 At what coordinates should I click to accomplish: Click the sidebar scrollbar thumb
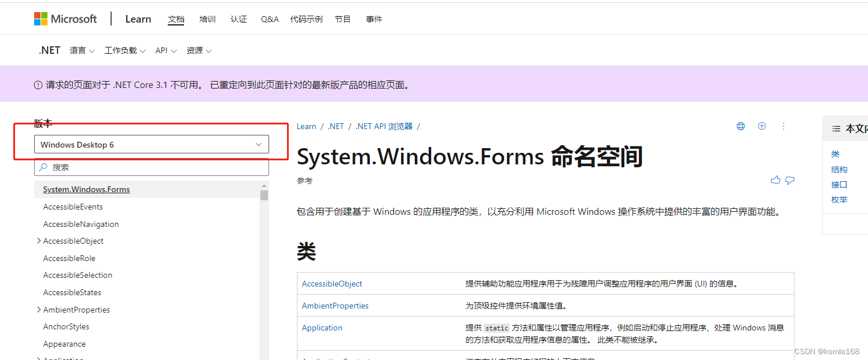[264, 195]
